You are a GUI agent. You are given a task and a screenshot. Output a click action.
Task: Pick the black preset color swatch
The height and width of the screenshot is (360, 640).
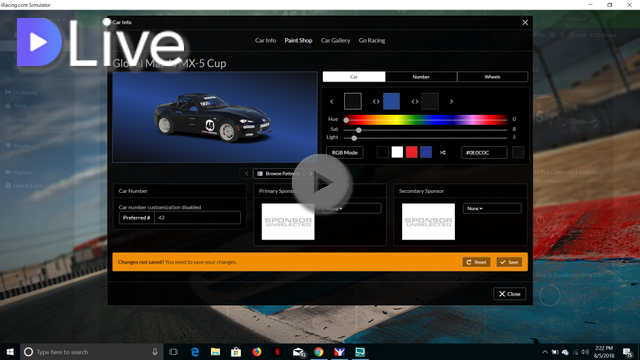click(x=383, y=152)
